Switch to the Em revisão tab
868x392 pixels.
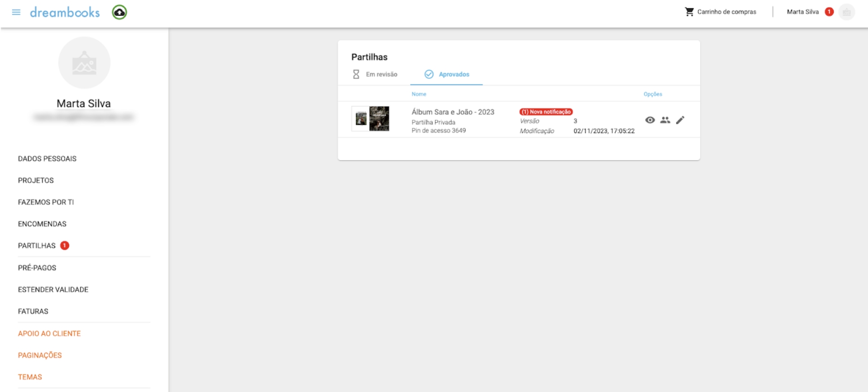[x=375, y=74]
